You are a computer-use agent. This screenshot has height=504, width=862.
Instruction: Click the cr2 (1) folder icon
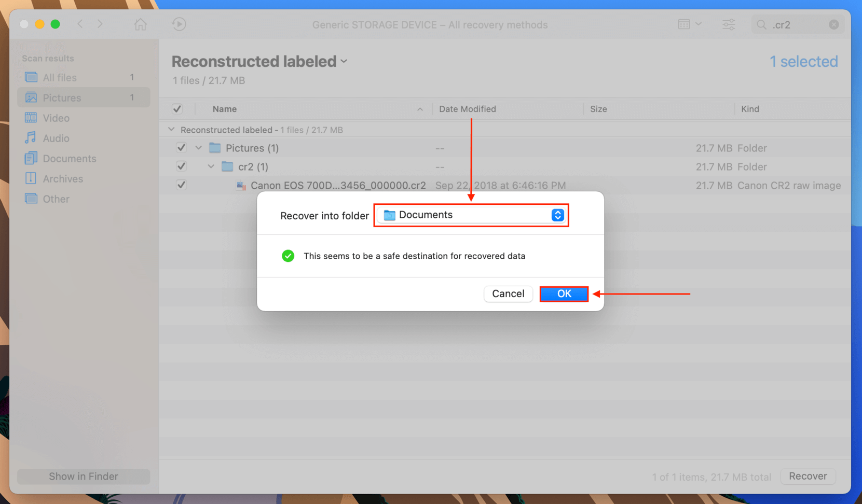coord(227,166)
